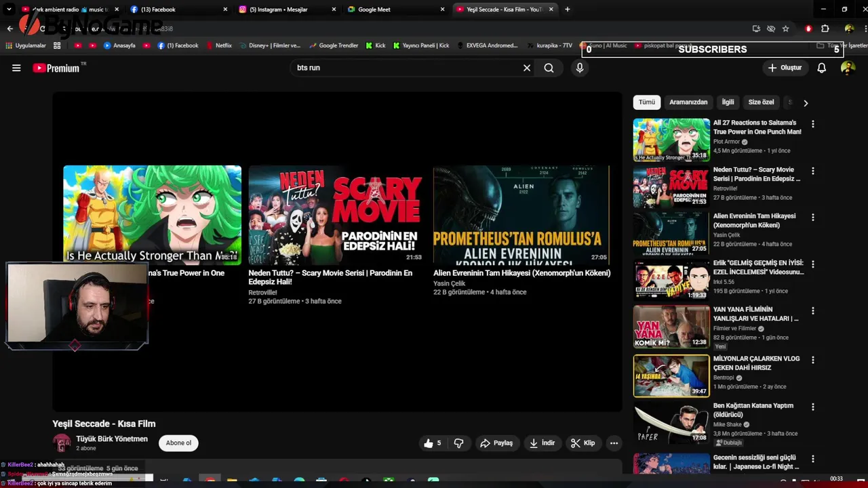Open YouTube notifications bell

pyautogui.click(x=821, y=68)
